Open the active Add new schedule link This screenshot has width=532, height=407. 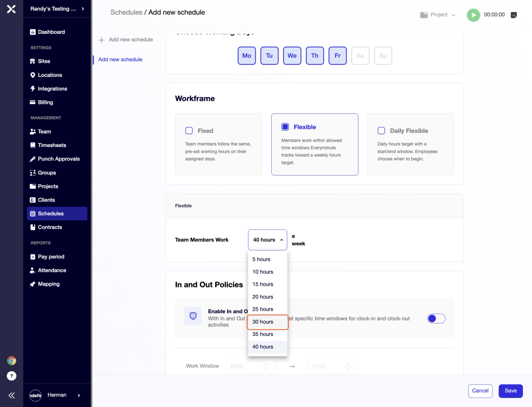(x=120, y=60)
